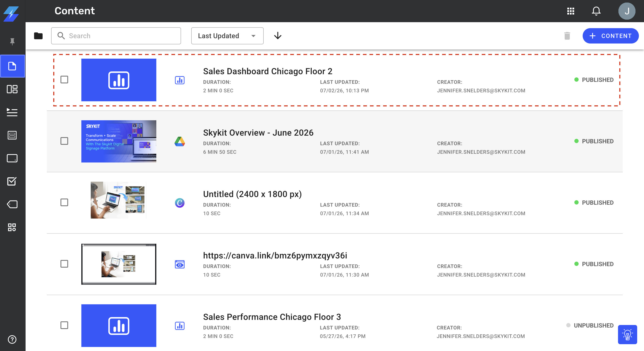Click PUBLISHED status of Sales Dashboard Chicago Floor 2
This screenshot has height=351, width=644.
click(x=594, y=80)
